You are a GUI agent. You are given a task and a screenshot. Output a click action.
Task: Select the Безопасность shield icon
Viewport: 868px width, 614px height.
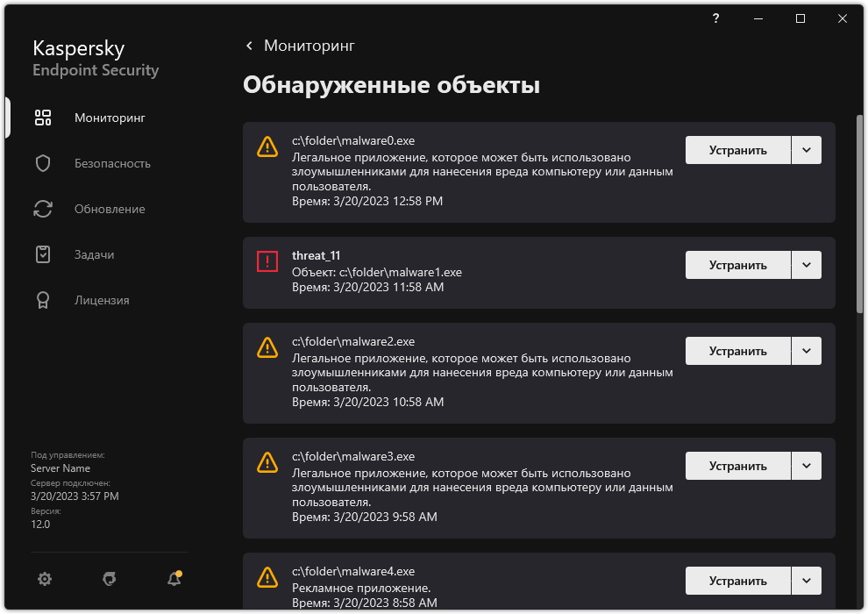click(x=43, y=162)
